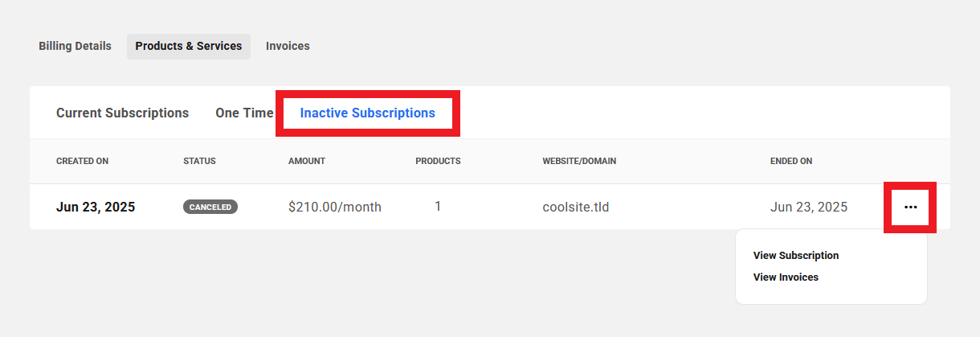Select the Products & Services tab
Image resolution: width=980 pixels, height=337 pixels.
[x=189, y=46]
